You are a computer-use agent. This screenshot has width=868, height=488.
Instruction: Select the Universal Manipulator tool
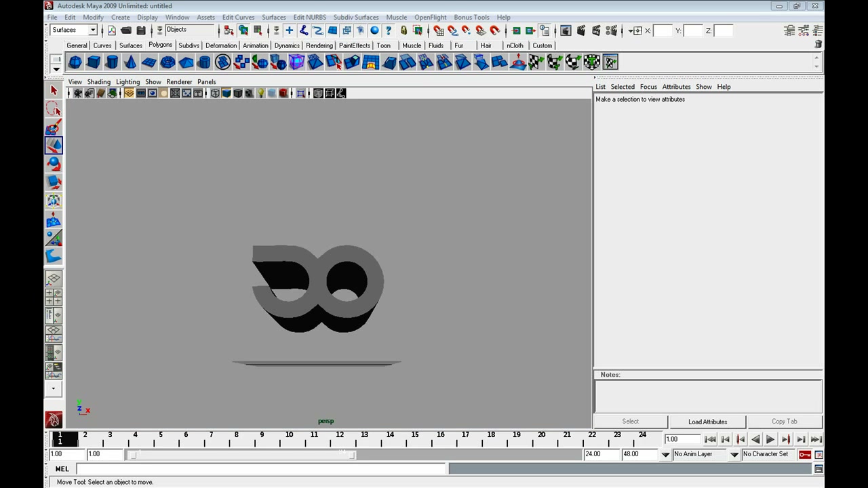pos(54,201)
